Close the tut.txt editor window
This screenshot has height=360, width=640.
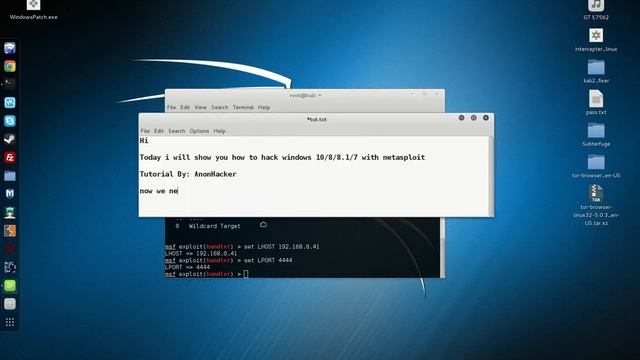(486, 118)
